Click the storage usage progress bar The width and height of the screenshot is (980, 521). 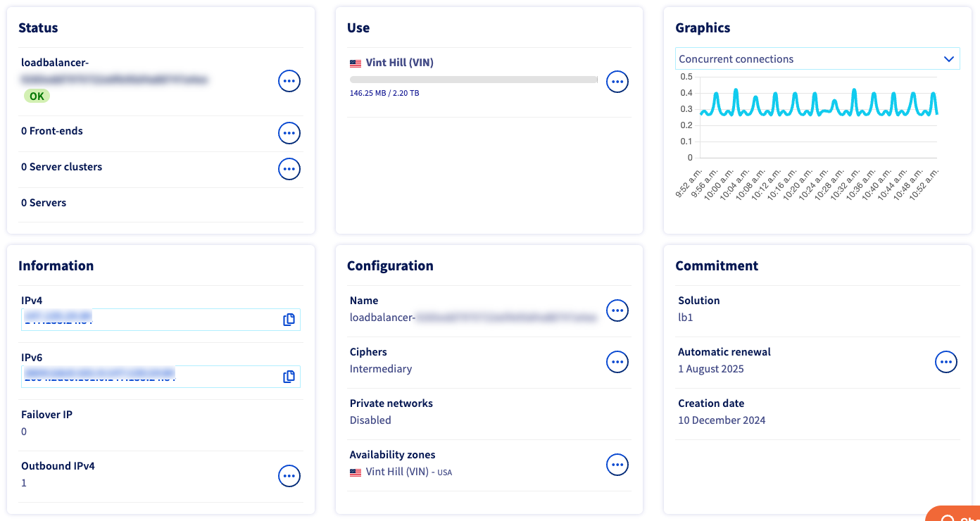(473, 80)
